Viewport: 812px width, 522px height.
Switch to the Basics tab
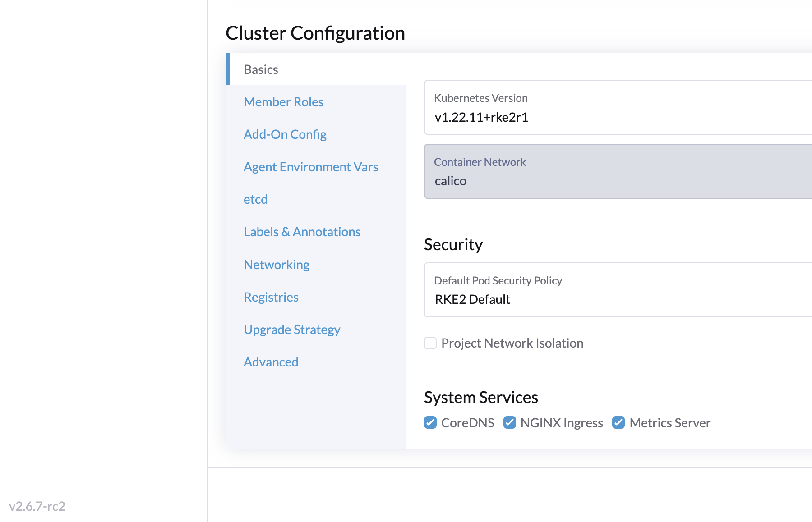[x=261, y=69]
